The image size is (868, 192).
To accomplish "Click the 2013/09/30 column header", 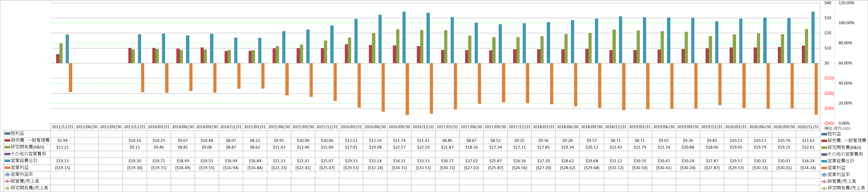I will [111, 127].
